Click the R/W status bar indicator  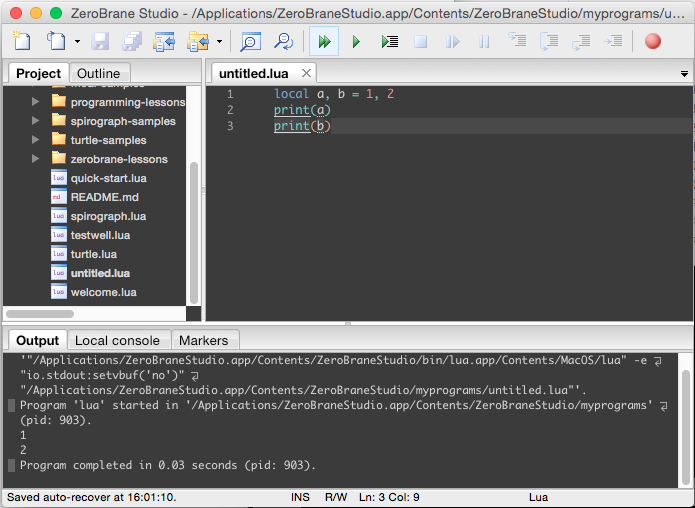[336, 497]
